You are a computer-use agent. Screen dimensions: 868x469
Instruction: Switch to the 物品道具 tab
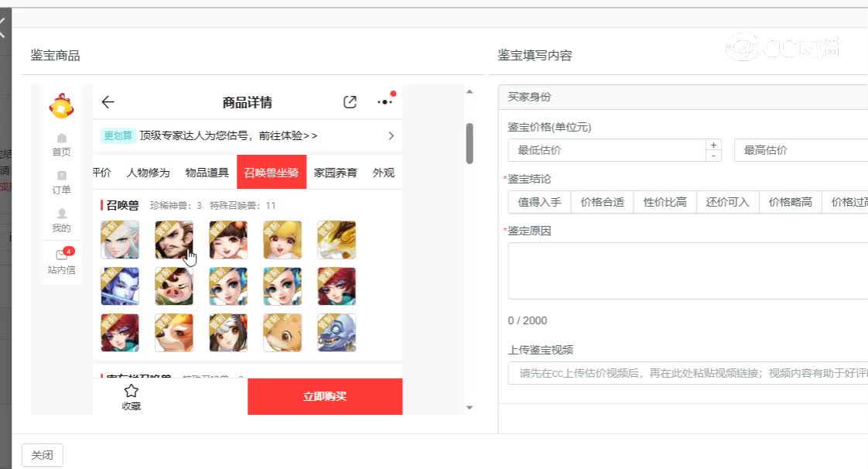207,173
